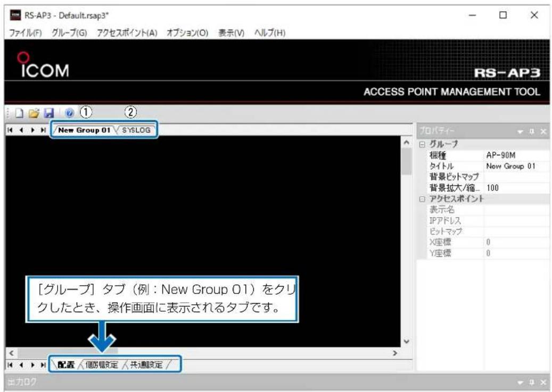The width and height of the screenshot is (552, 392).
Task: Click the Y座標 property row
Action: pyautogui.click(x=487, y=253)
